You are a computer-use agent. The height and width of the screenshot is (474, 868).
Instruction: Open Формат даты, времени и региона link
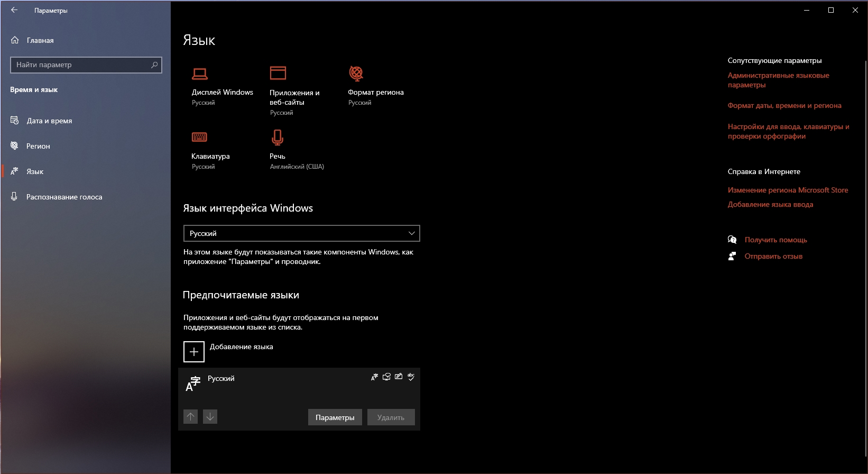(784, 105)
